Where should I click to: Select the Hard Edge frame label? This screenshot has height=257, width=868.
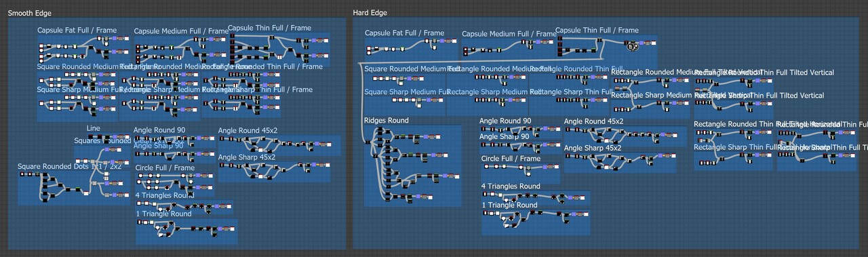tap(370, 13)
